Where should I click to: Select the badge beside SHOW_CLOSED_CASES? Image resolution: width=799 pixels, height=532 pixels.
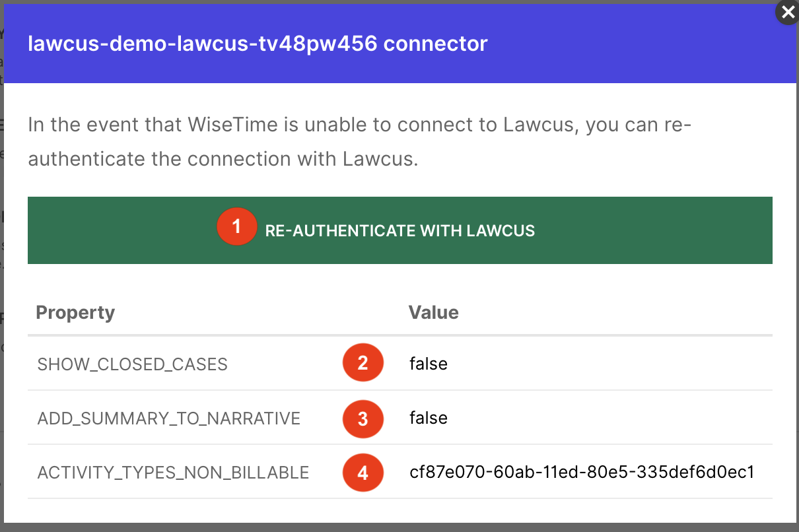(x=363, y=362)
